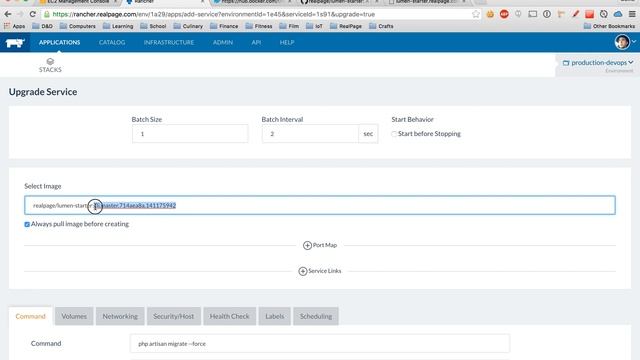
Task: Open the user avatar menu
Action: 622,42
